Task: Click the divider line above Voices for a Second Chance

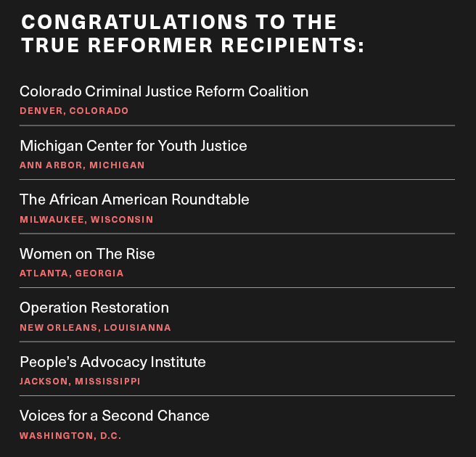Action: [x=237, y=395]
